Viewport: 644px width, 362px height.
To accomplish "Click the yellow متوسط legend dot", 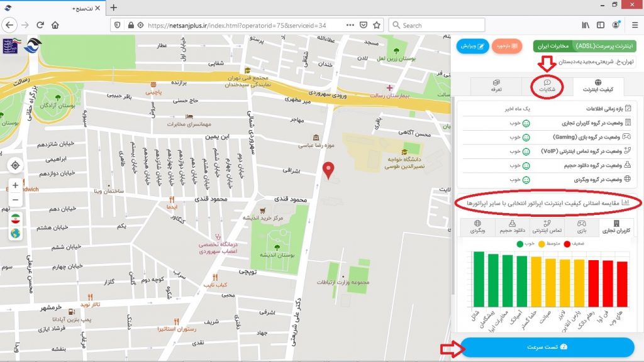I will click(541, 244).
